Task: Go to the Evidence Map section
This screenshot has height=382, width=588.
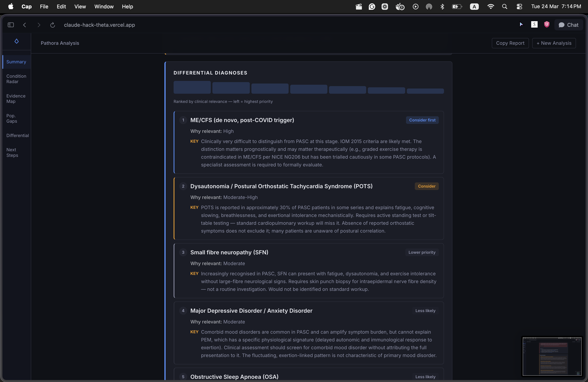Action: 16,99
